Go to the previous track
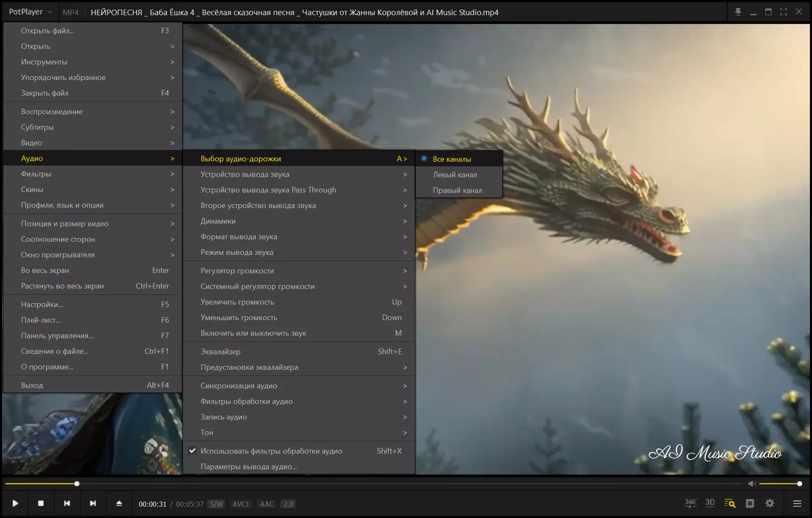The image size is (812, 518). (x=67, y=503)
